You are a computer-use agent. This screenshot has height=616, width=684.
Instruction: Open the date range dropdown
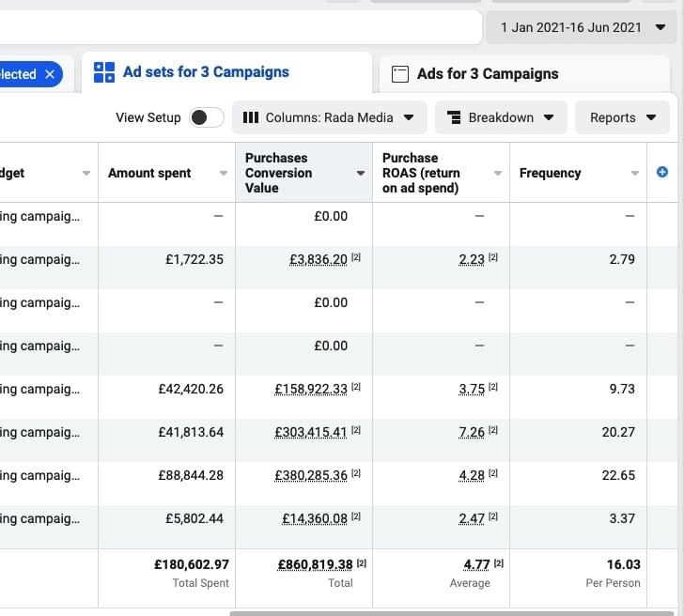pyautogui.click(x=579, y=27)
